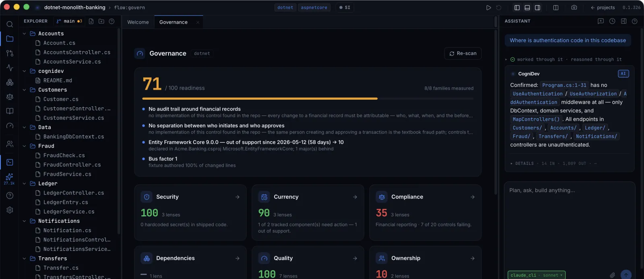Open README.md file in explorer
The width and height of the screenshot is (644, 279).
(x=58, y=80)
